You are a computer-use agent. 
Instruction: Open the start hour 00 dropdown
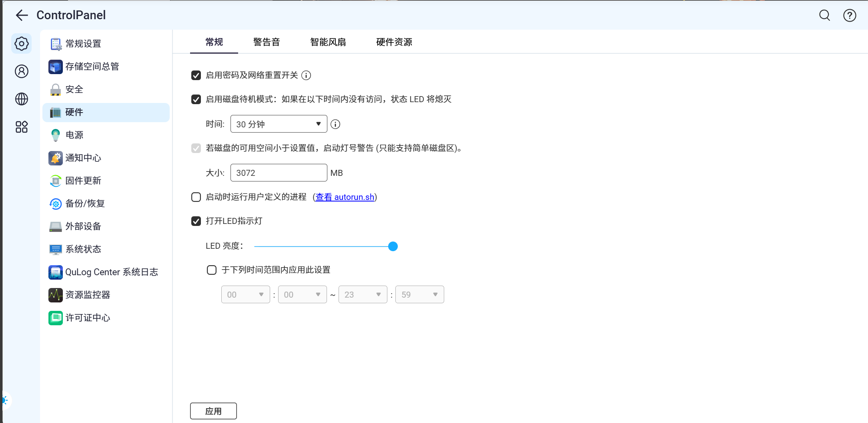point(245,295)
